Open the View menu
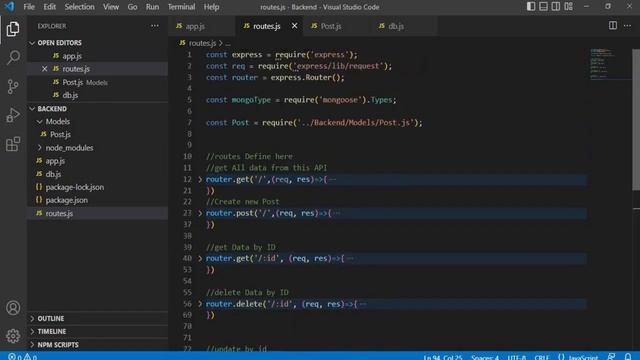640x360 pixels. tap(111, 7)
